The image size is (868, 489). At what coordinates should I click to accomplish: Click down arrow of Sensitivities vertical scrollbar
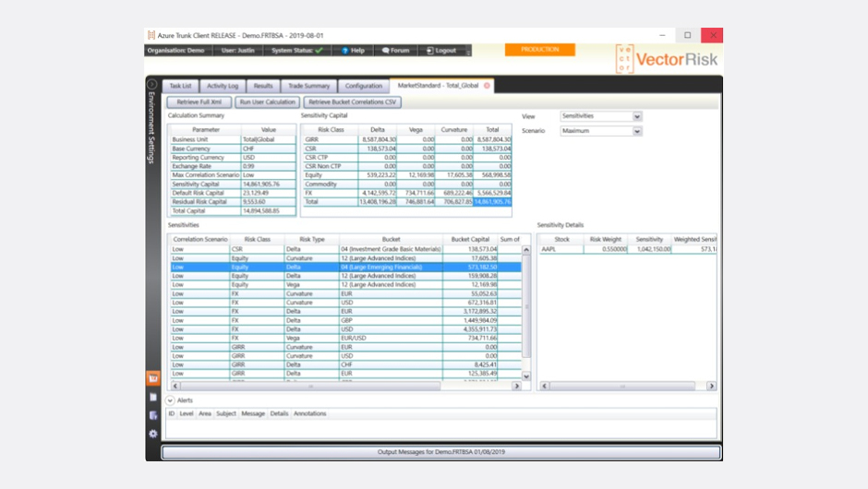[526, 376]
